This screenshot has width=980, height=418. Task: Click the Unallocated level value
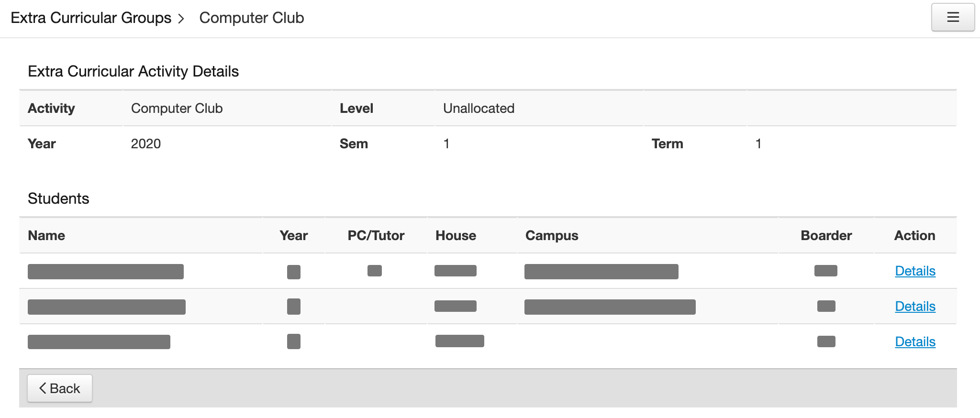point(479,109)
